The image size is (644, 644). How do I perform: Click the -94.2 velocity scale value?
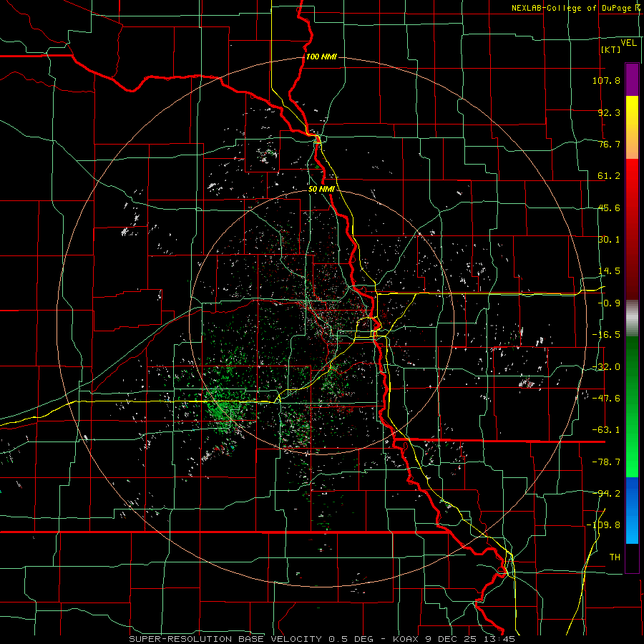coord(606,494)
